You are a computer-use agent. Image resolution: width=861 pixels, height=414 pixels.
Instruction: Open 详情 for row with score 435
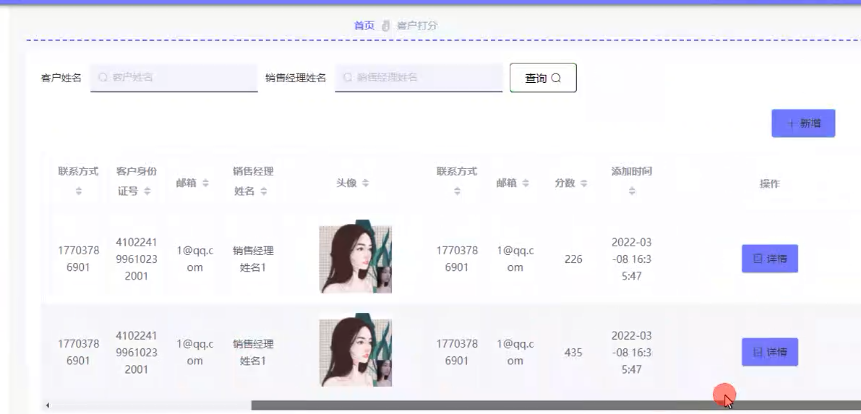pyautogui.click(x=770, y=352)
